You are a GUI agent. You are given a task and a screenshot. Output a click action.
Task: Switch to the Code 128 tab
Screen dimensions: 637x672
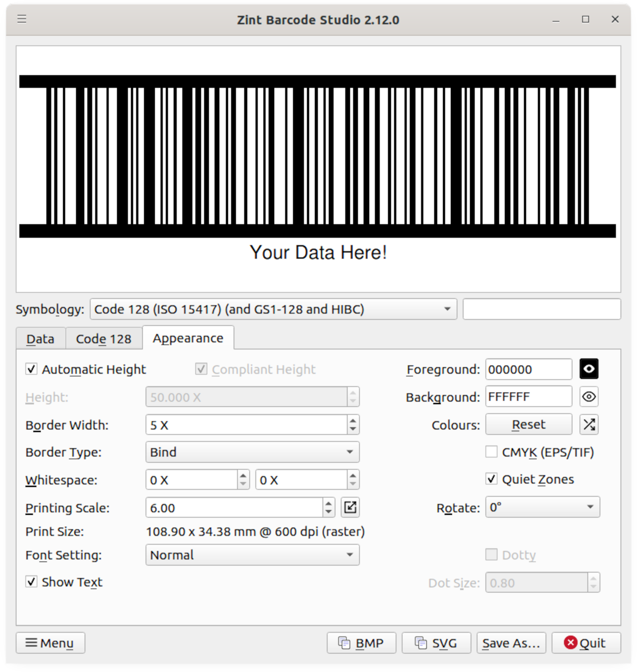coord(104,339)
